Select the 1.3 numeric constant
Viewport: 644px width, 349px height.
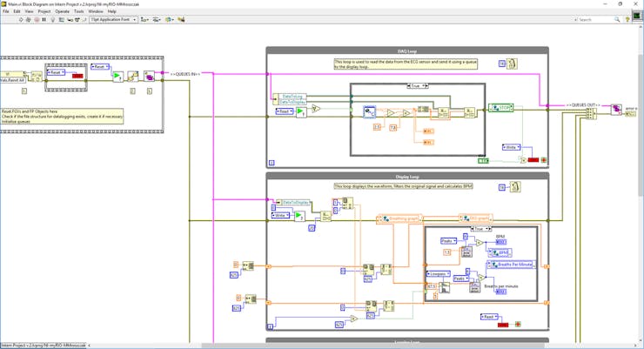447,252
